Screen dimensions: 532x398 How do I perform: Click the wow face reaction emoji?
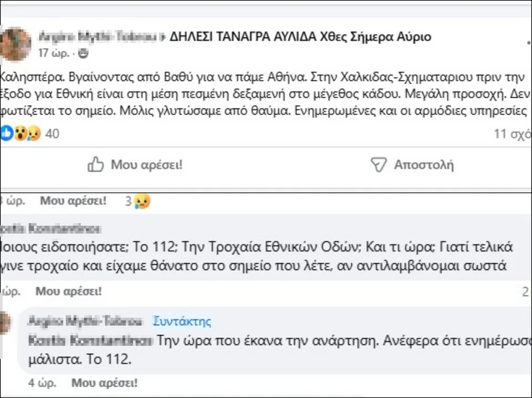tap(21, 133)
